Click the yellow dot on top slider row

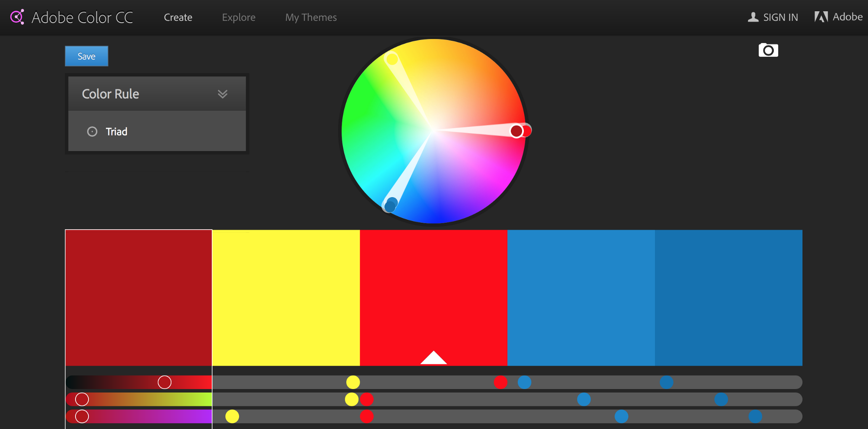[353, 382]
